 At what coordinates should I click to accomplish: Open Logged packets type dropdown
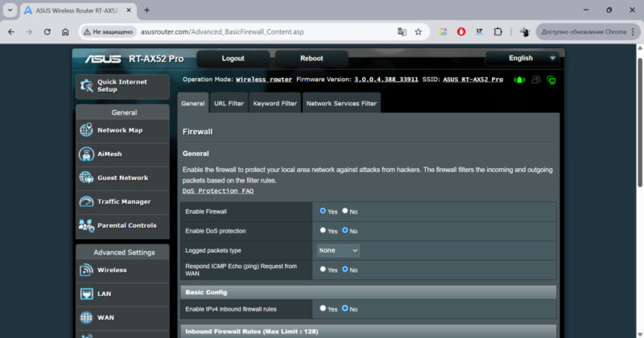(338, 250)
